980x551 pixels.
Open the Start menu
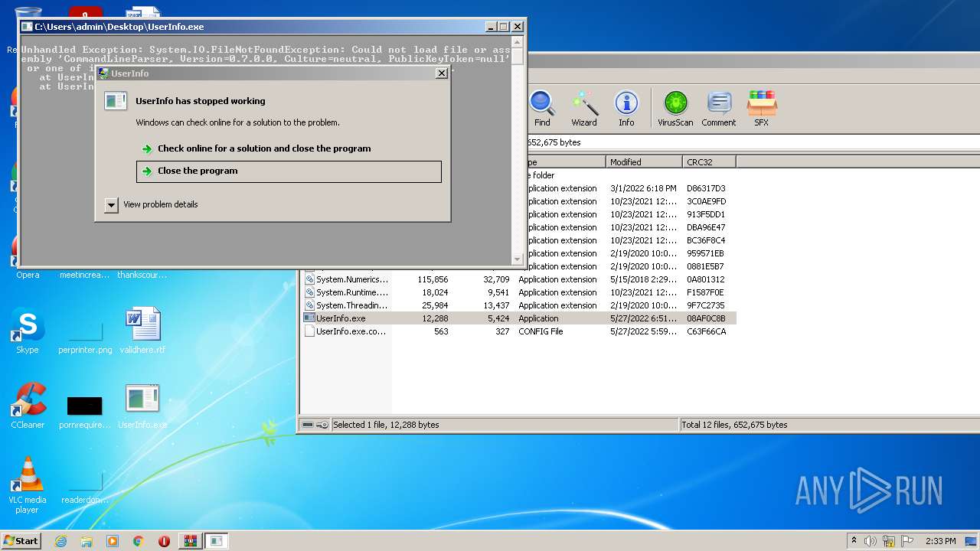pyautogui.click(x=21, y=540)
